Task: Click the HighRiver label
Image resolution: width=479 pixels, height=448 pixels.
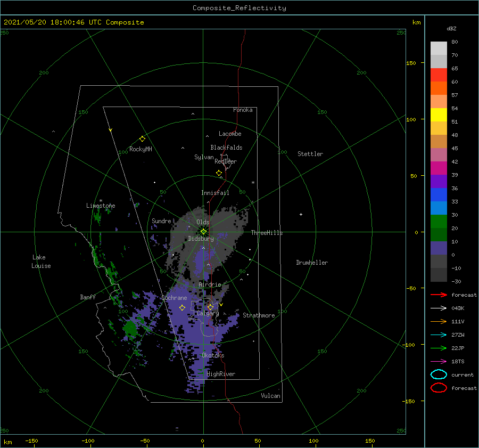Action: pyautogui.click(x=221, y=374)
